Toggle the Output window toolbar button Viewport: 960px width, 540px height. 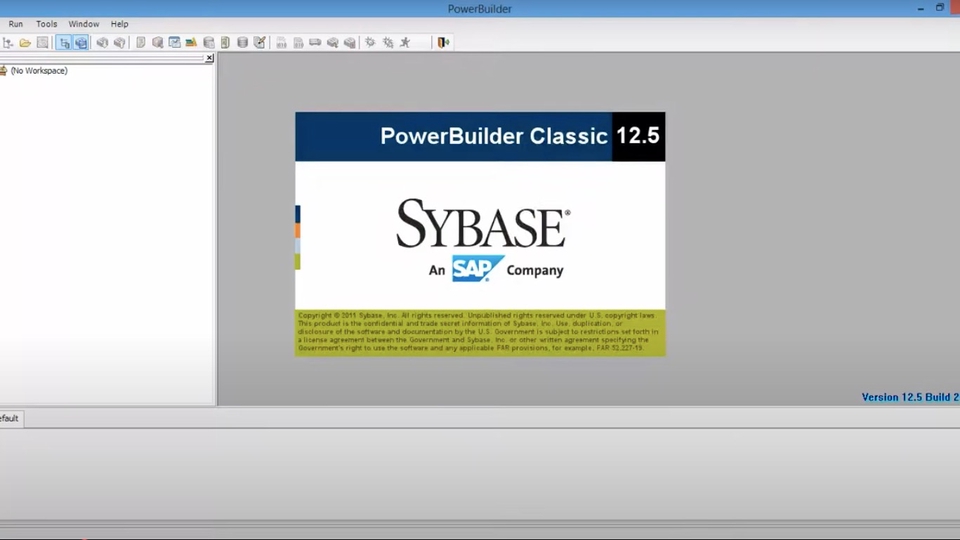tap(81, 43)
